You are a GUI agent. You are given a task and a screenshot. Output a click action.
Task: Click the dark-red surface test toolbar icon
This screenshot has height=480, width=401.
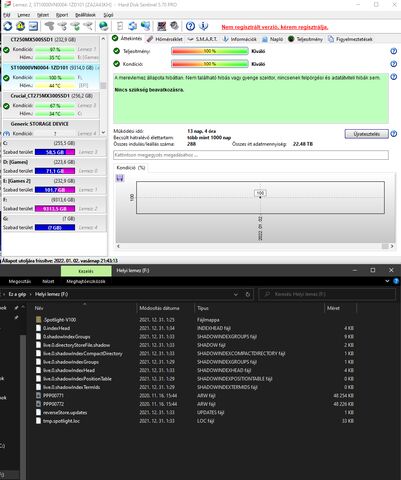click(162, 26)
